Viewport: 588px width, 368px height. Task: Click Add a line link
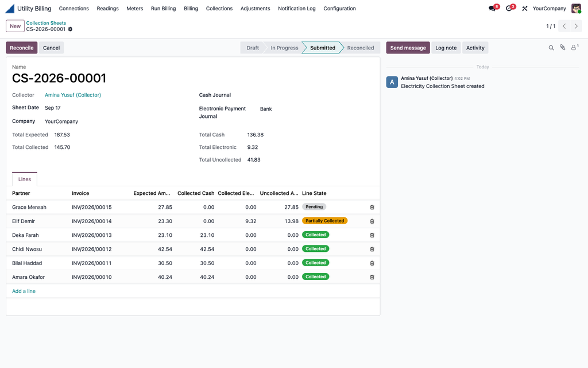24,291
